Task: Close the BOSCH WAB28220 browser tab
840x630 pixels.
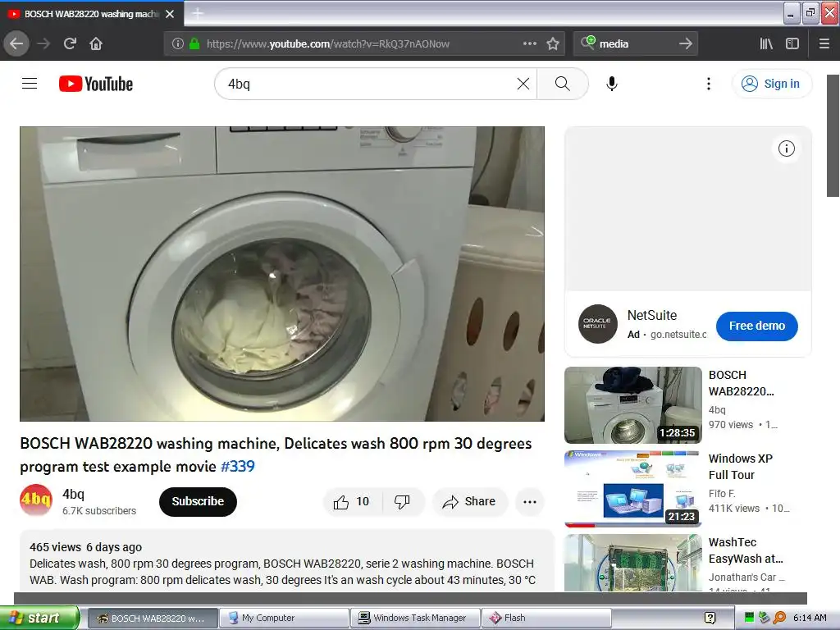Action: coord(170,14)
